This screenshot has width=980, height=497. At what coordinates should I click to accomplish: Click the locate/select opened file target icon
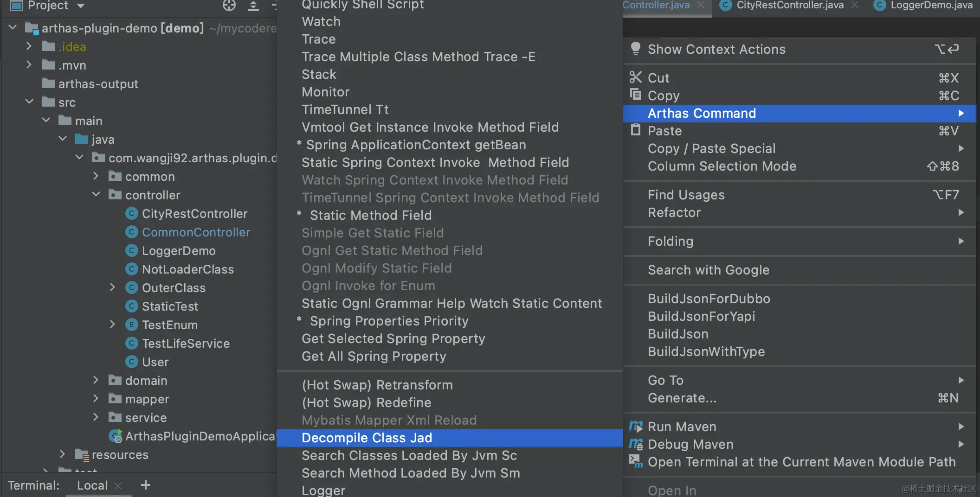click(x=229, y=6)
